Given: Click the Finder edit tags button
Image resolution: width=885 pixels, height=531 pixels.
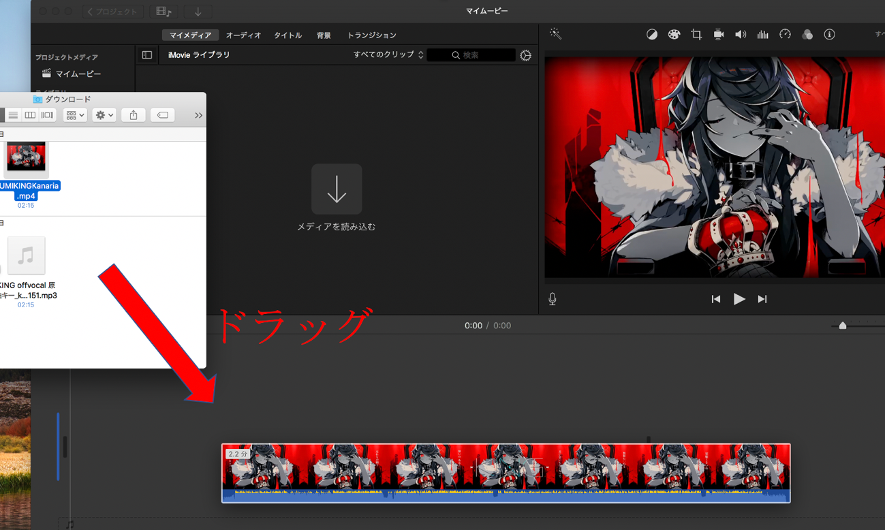Looking at the screenshot, I should [163, 115].
